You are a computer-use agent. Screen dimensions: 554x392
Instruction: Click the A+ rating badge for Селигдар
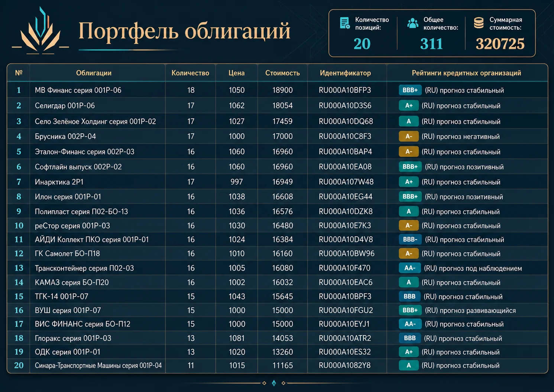(409, 106)
